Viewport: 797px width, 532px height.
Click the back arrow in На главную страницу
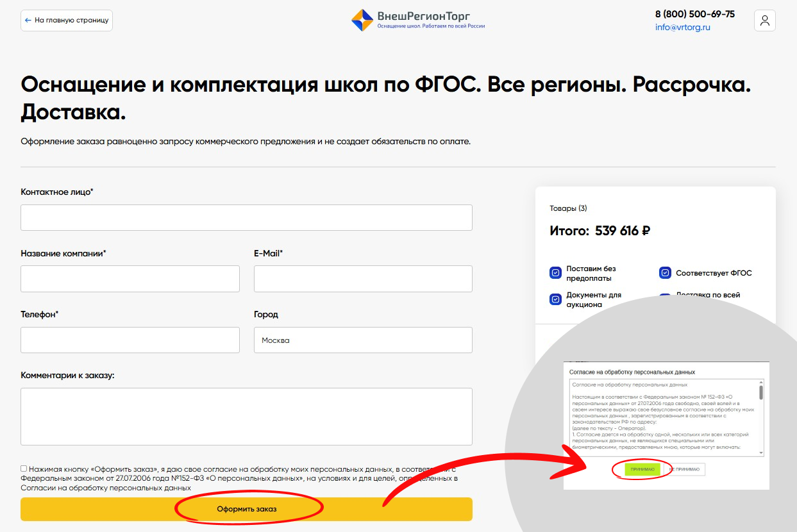(28, 21)
